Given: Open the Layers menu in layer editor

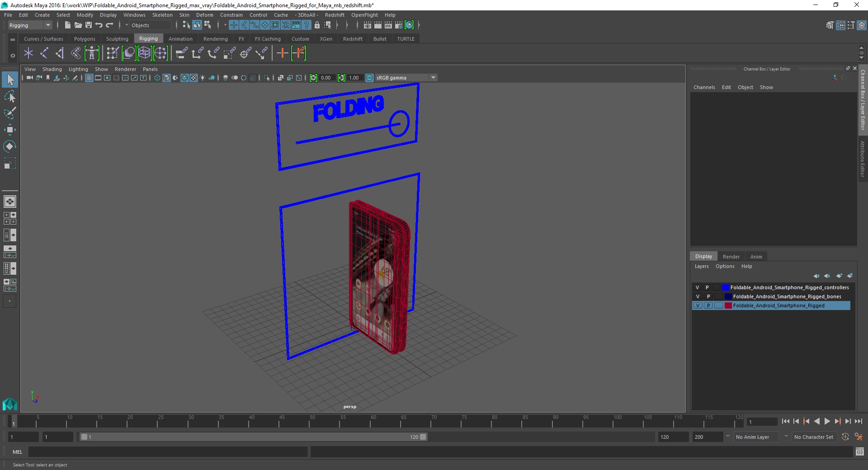Looking at the screenshot, I should pos(701,266).
